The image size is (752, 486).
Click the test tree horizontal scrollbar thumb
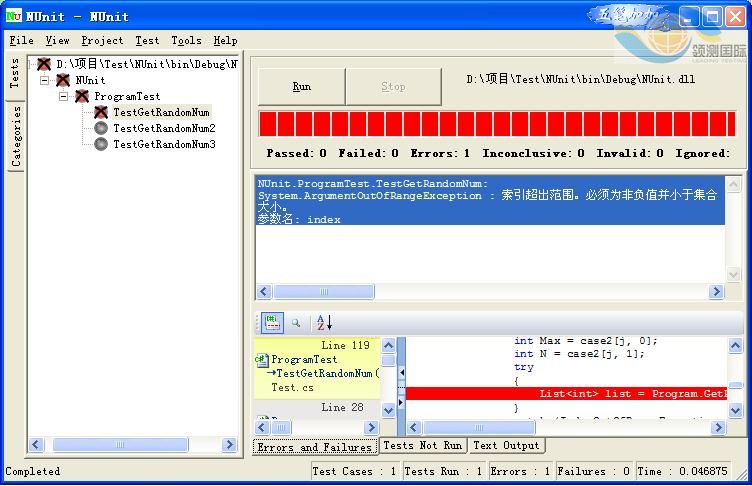point(120,445)
